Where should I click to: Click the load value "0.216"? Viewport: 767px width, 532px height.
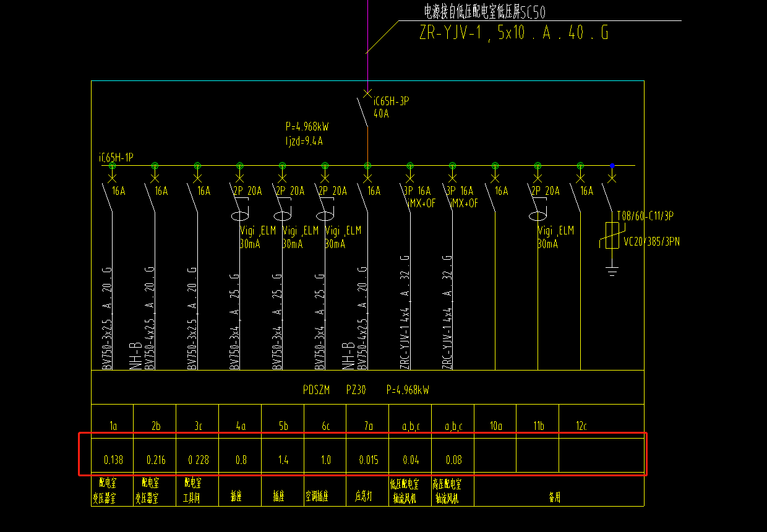(x=156, y=460)
